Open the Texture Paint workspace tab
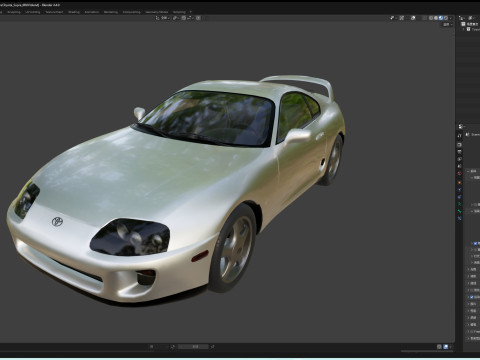Screen dimensions: 480x360 click(x=54, y=12)
